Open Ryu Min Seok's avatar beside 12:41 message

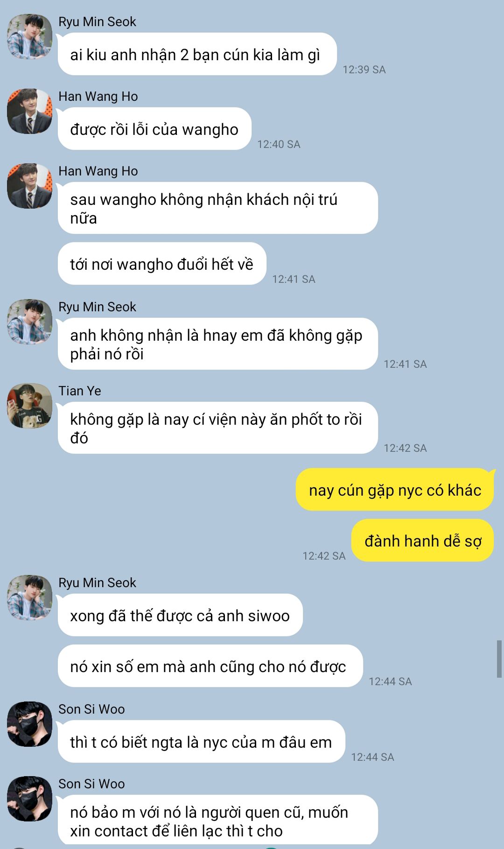coord(29,322)
